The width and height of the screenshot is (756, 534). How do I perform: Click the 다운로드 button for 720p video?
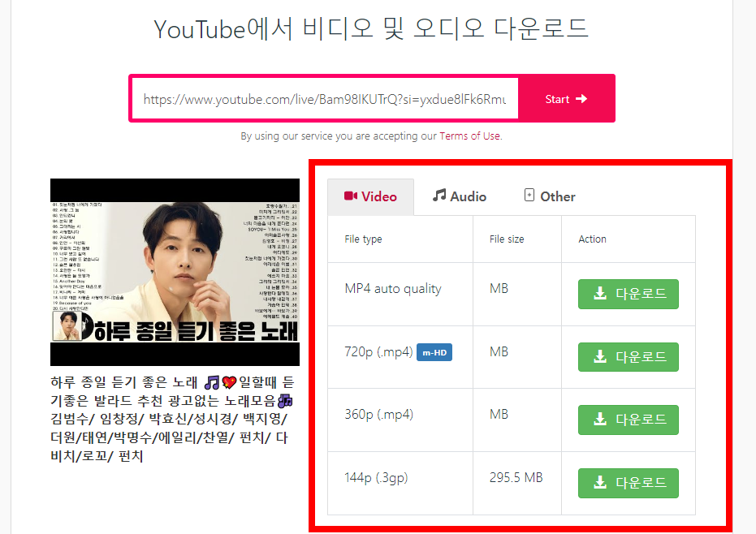[629, 357]
